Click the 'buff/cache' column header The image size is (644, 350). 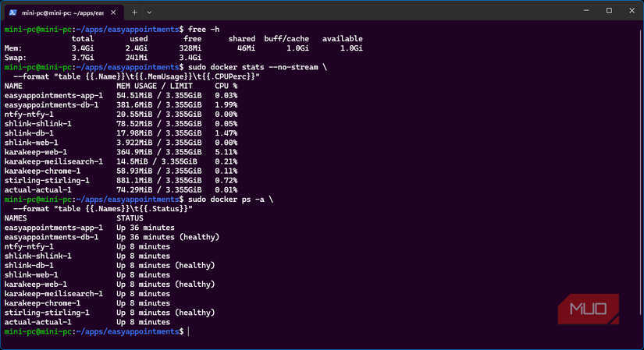tap(286, 38)
